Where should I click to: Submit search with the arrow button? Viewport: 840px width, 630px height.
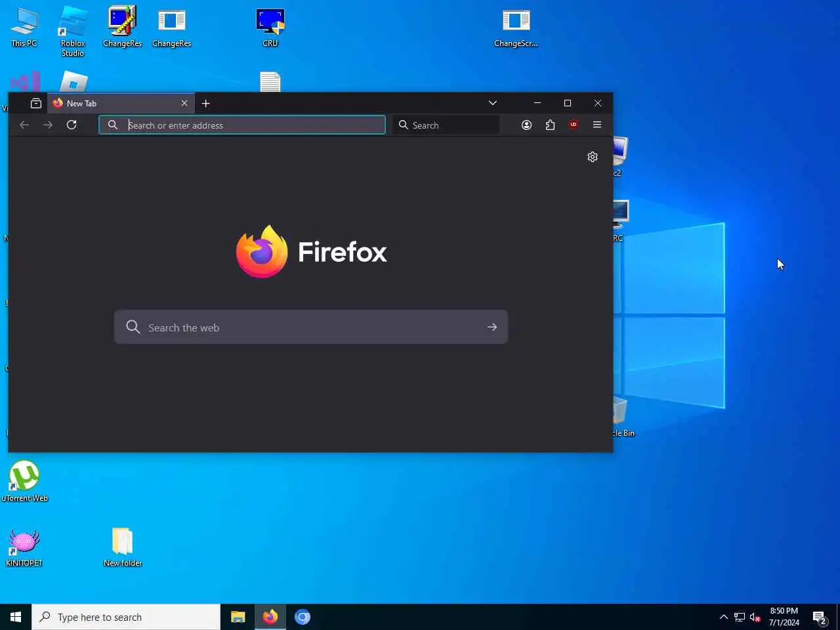point(492,327)
